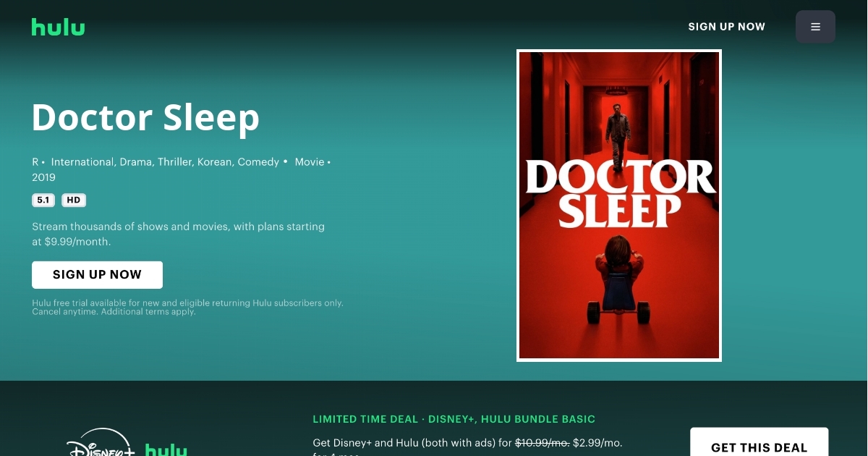868x456 pixels.
Task: Click the header SIGN UP NOW link
Action: click(x=726, y=27)
